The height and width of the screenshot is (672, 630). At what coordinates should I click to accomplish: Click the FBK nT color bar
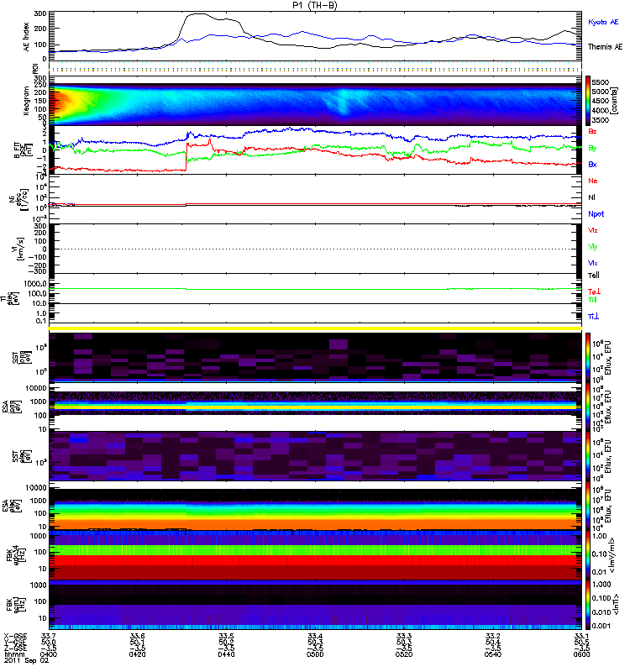(x=588, y=605)
